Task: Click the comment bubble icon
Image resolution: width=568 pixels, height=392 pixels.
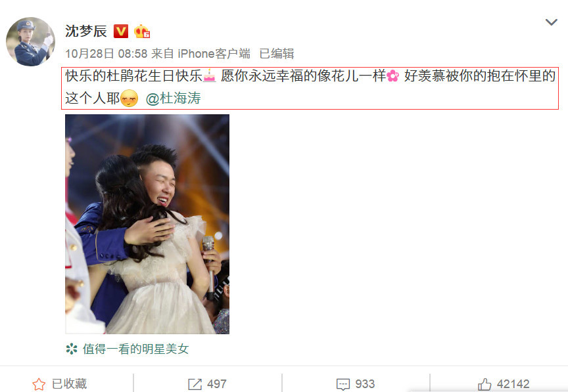Action: point(343,384)
